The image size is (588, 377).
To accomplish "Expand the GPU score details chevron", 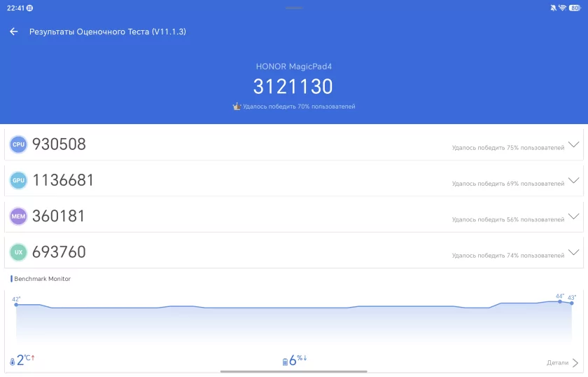I will 573,180.
